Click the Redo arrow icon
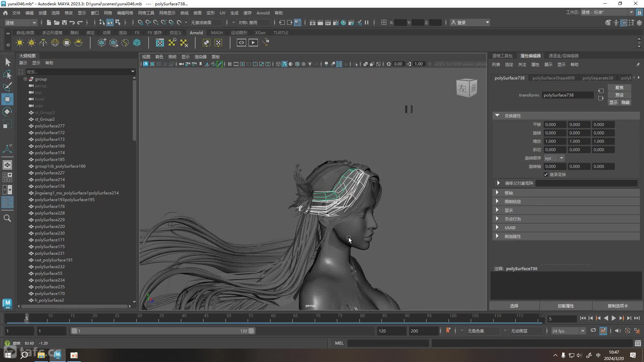The image size is (644, 362). (x=80, y=22)
